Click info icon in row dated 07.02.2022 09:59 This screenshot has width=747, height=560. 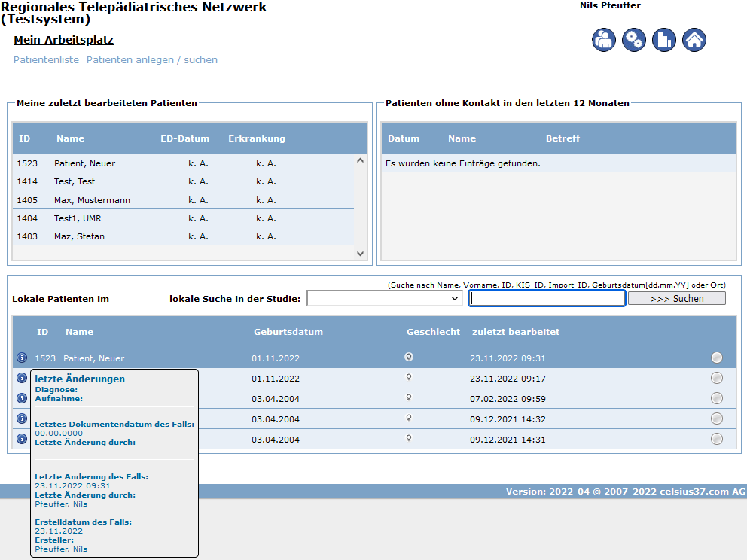[x=22, y=398]
